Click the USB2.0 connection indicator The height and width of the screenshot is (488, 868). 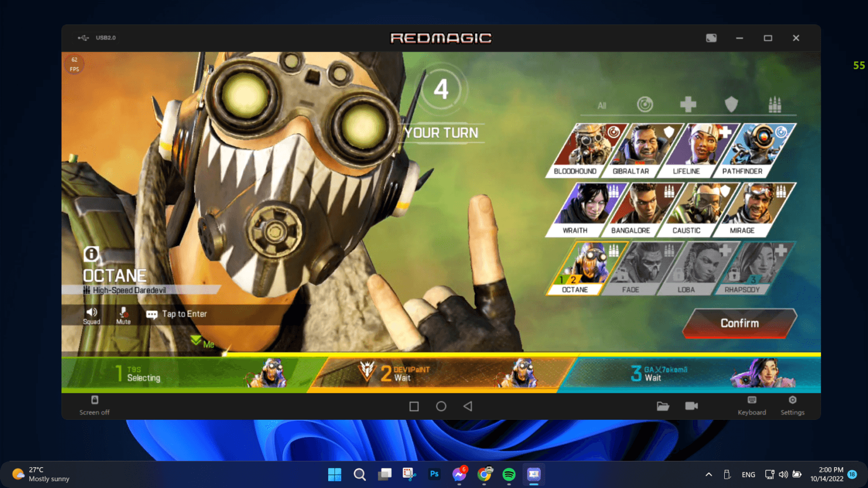(x=97, y=37)
